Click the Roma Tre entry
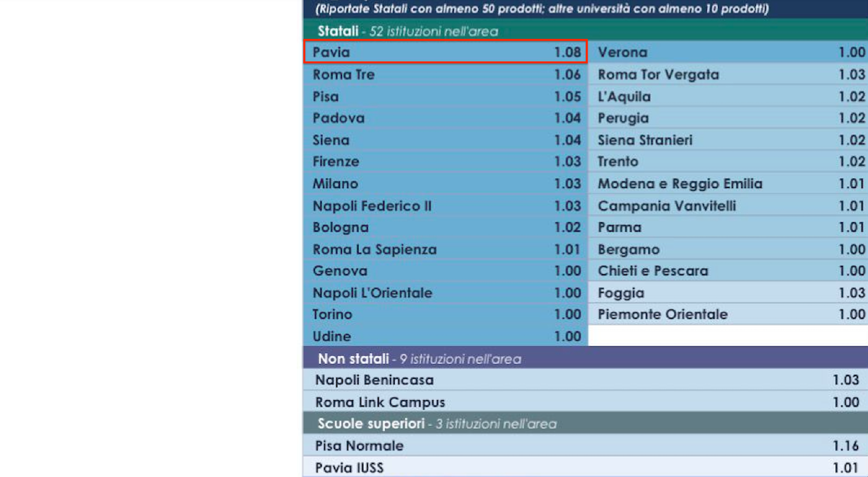The height and width of the screenshot is (477, 868). (x=445, y=74)
